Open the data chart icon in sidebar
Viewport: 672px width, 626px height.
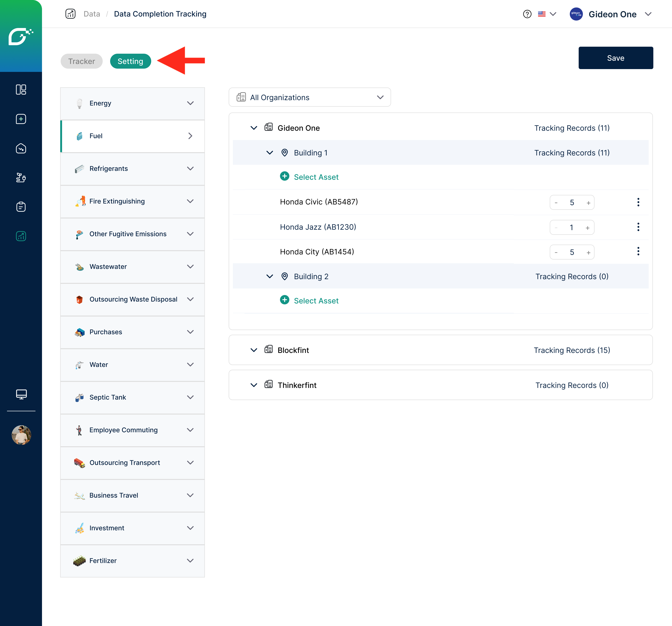click(21, 236)
